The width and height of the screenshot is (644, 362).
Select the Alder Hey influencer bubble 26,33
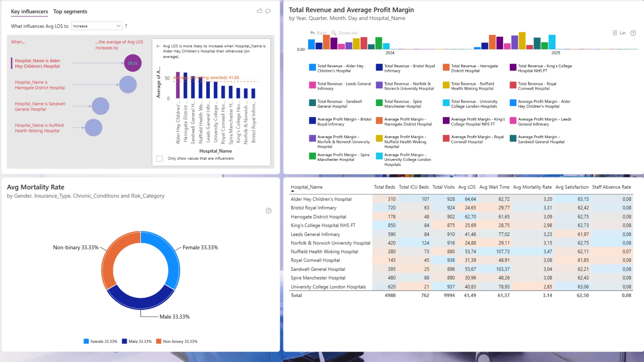pyautogui.click(x=132, y=63)
